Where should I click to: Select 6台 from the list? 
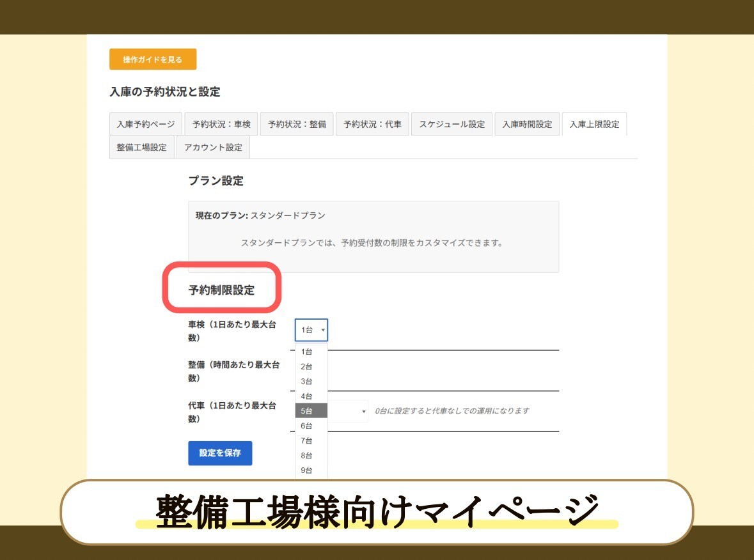[x=311, y=425]
